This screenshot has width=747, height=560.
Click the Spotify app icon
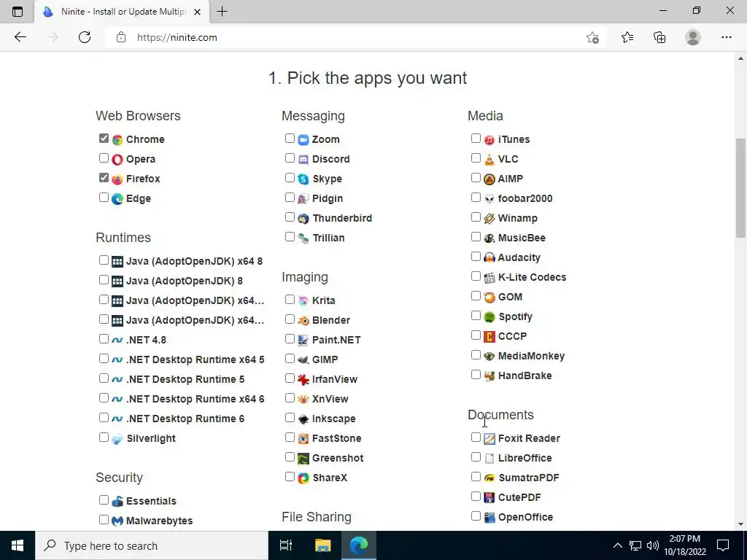coord(489,316)
